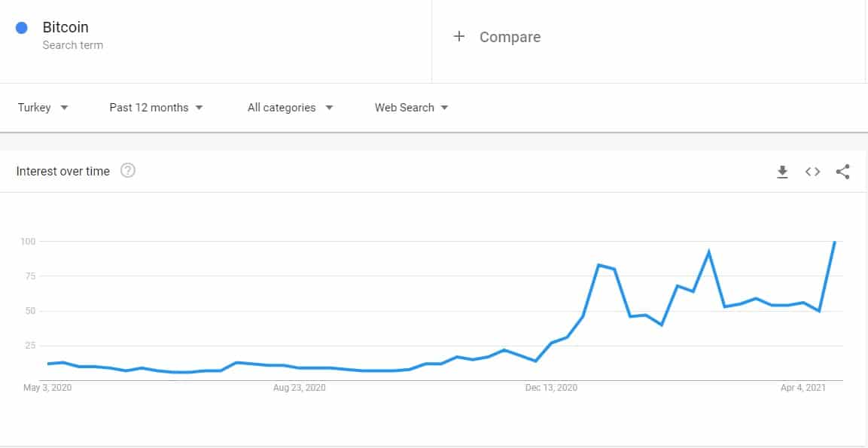The width and height of the screenshot is (868, 448).
Task: Click the 75 value on y-axis
Action: click(30, 276)
